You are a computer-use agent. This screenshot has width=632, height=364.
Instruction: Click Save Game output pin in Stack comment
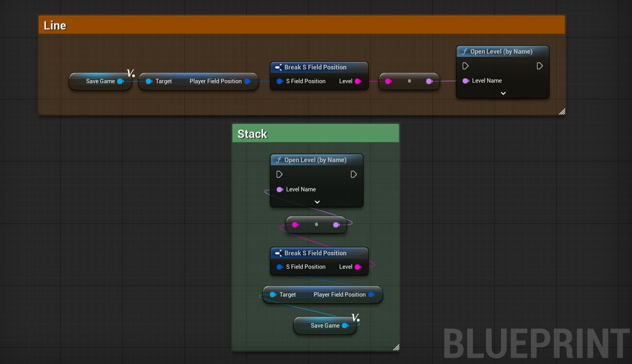click(x=345, y=326)
